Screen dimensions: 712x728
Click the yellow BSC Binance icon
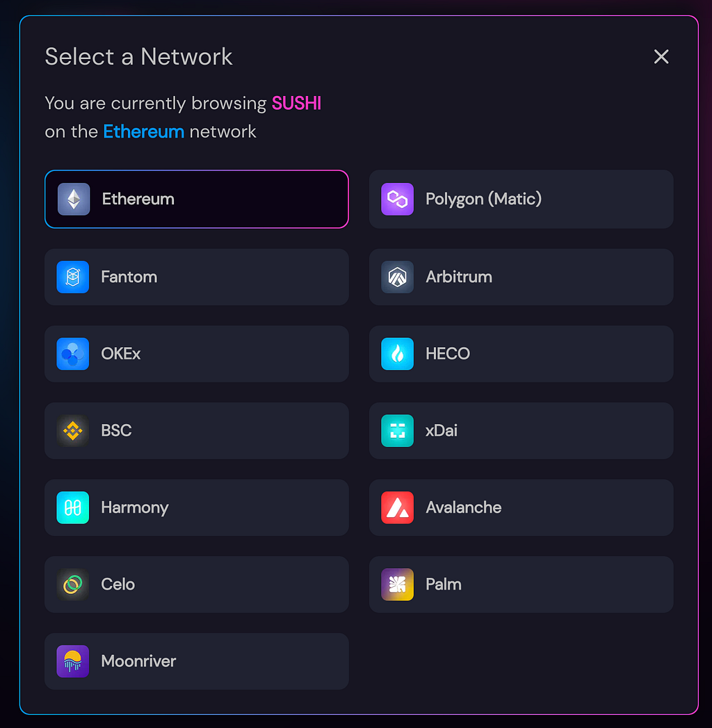click(73, 431)
